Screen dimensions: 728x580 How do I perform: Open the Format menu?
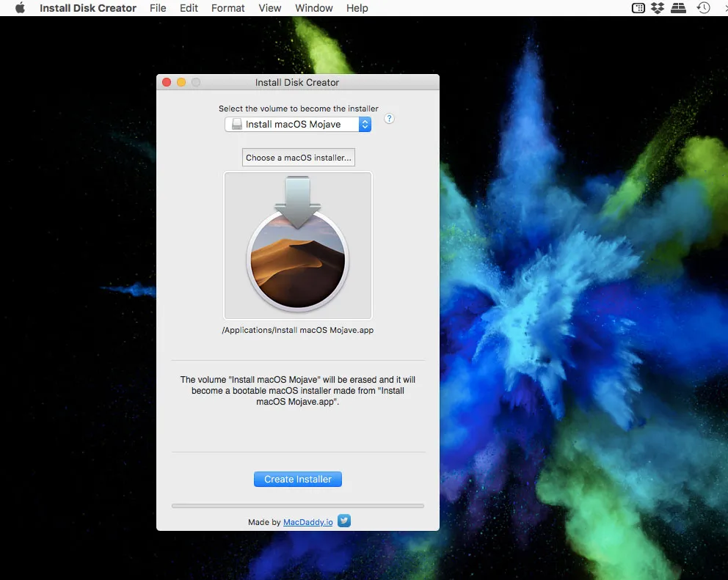(x=227, y=8)
